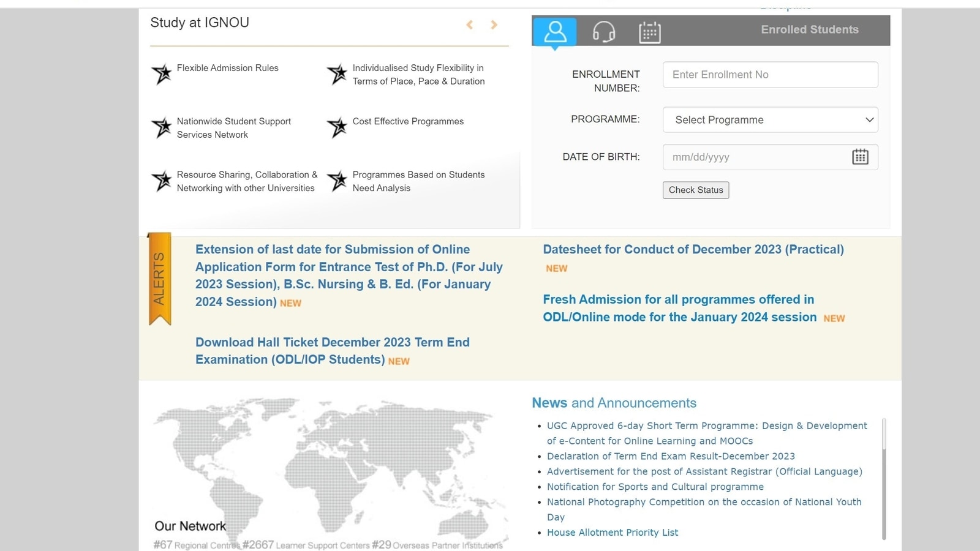Open the date of birth calendar picker
The height and width of the screenshot is (551, 980).
tap(860, 157)
